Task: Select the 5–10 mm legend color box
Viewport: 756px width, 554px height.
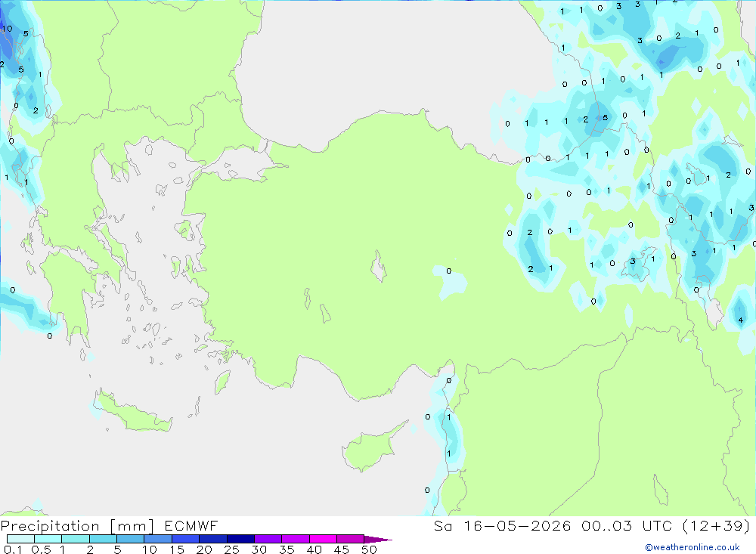Action: [131, 539]
